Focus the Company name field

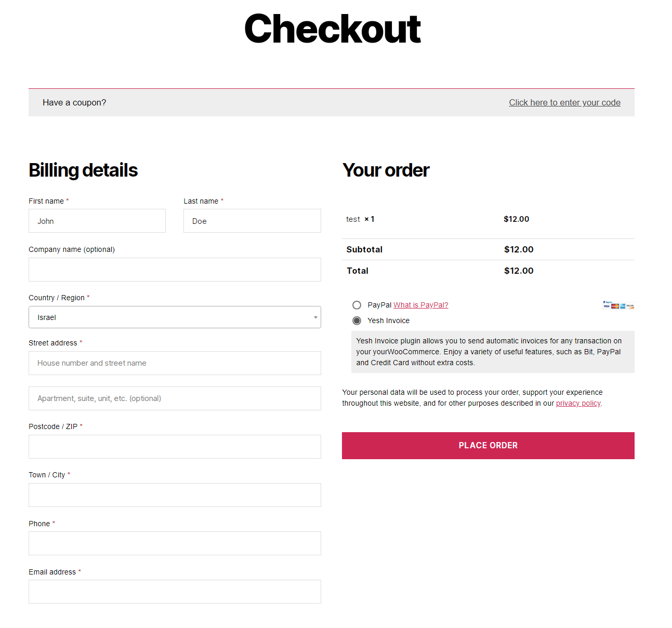pos(175,270)
